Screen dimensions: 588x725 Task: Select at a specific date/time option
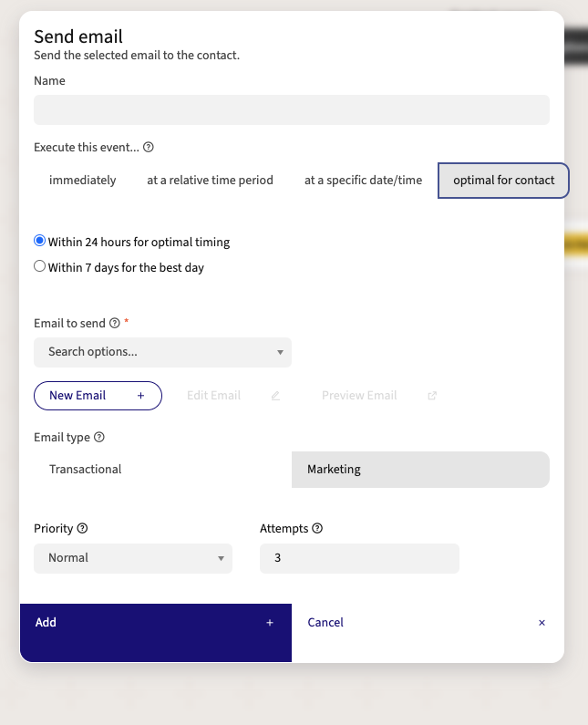[x=364, y=181]
